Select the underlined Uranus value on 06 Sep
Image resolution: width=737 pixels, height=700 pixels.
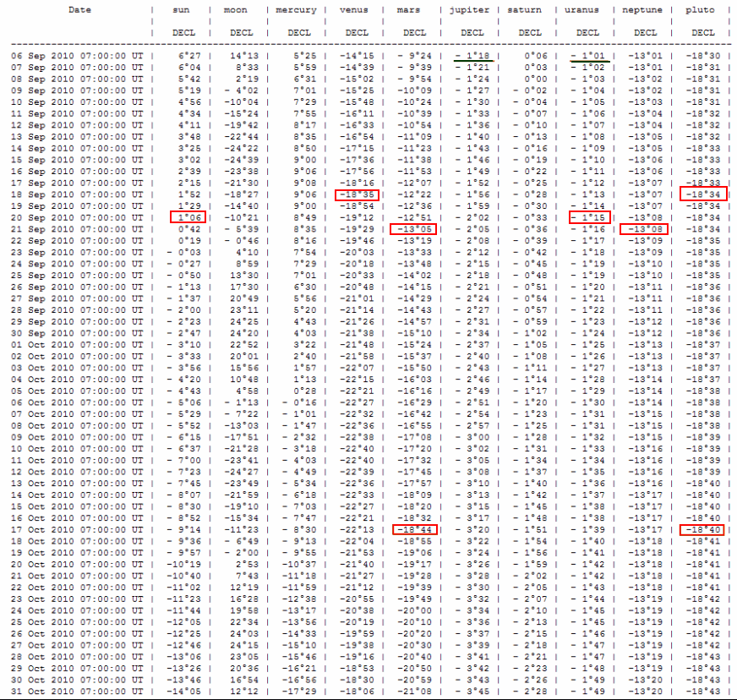588,55
